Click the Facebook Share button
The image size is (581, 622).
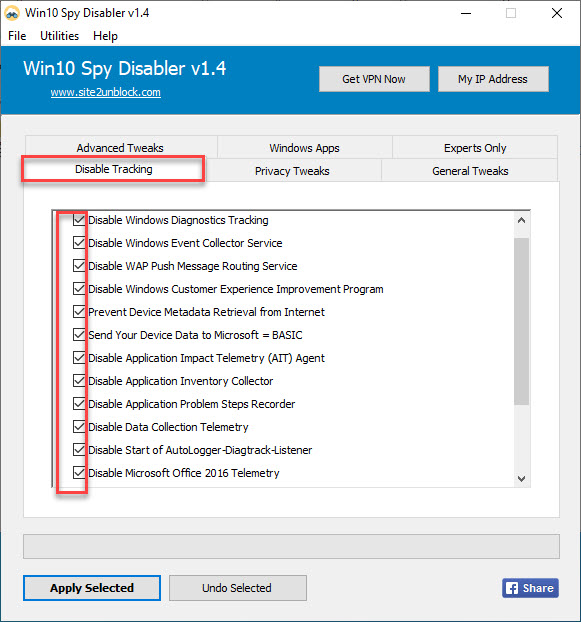tap(530, 588)
